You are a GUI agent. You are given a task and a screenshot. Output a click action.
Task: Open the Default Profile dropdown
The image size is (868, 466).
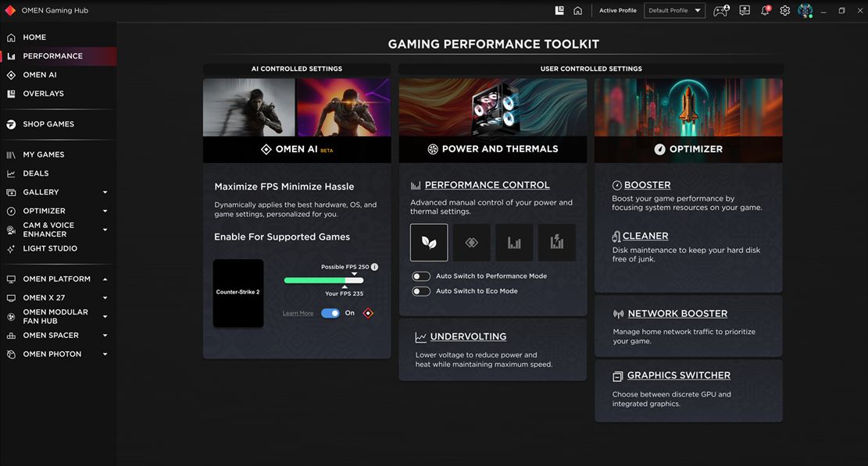pyautogui.click(x=675, y=11)
